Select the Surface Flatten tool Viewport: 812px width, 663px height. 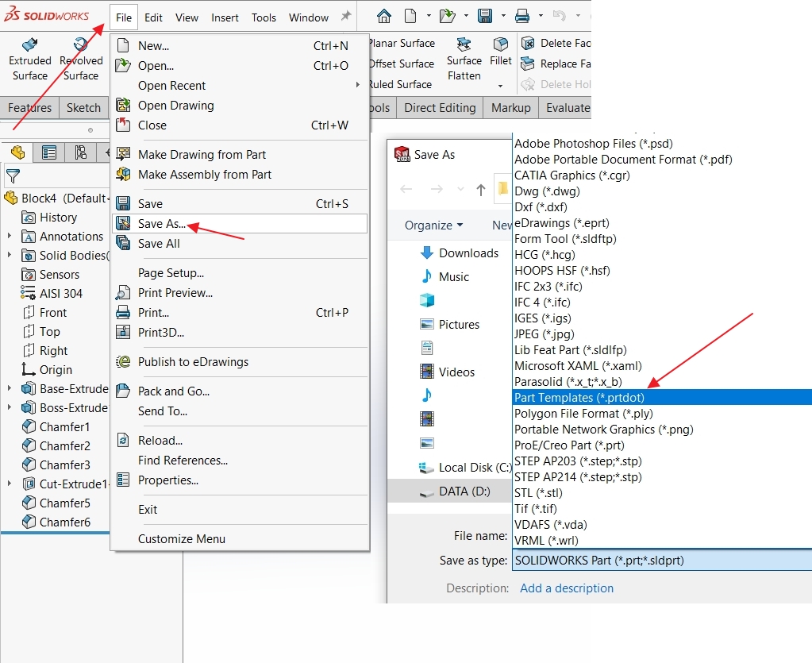pos(464,59)
